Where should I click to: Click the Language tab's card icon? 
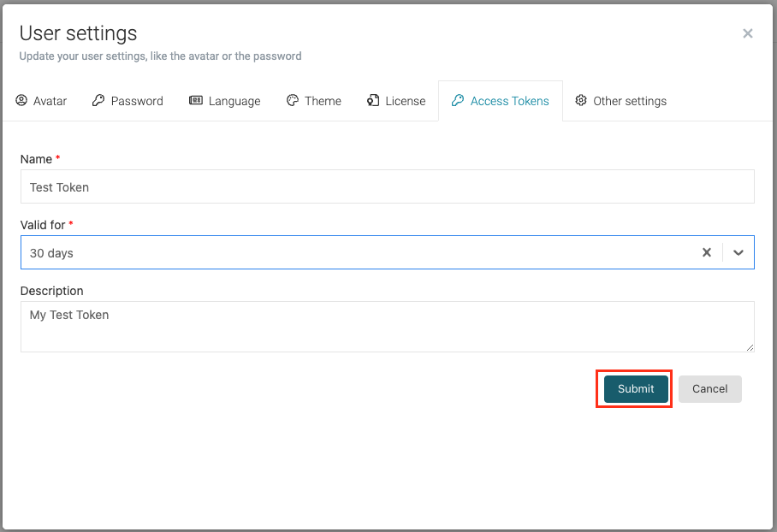pyautogui.click(x=196, y=100)
